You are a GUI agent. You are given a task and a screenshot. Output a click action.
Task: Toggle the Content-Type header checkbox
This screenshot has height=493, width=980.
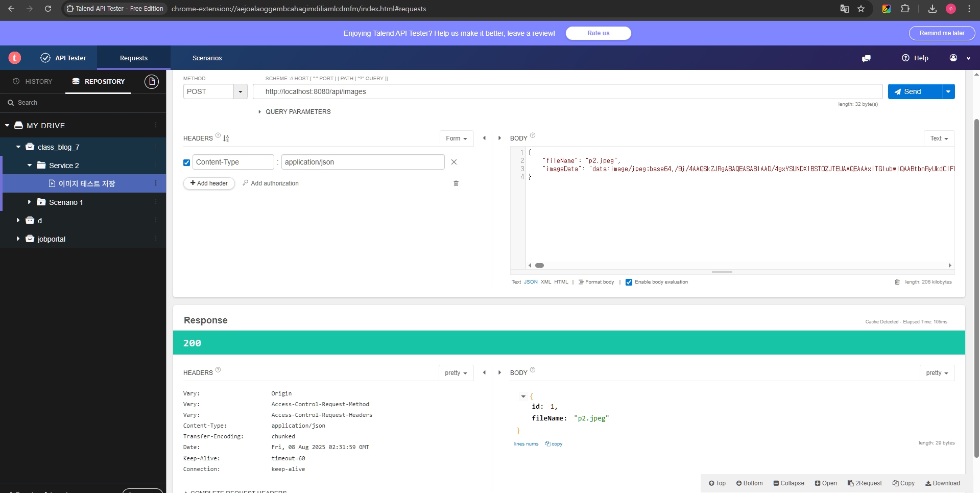[186, 162]
